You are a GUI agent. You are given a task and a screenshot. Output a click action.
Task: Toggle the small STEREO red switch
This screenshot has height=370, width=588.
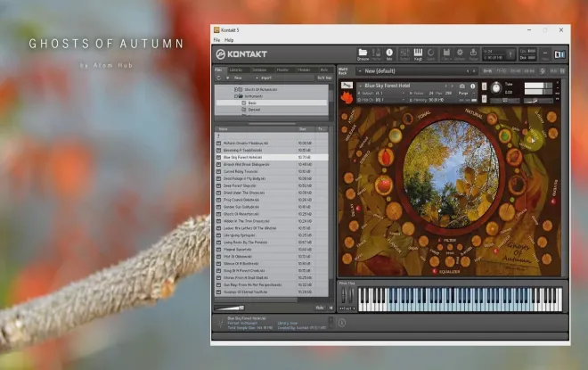(355, 160)
